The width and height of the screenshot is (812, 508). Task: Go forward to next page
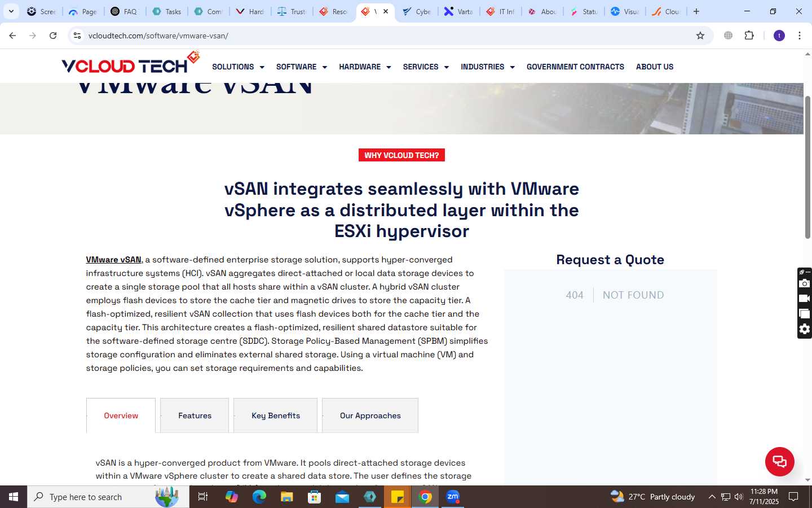(33, 36)
